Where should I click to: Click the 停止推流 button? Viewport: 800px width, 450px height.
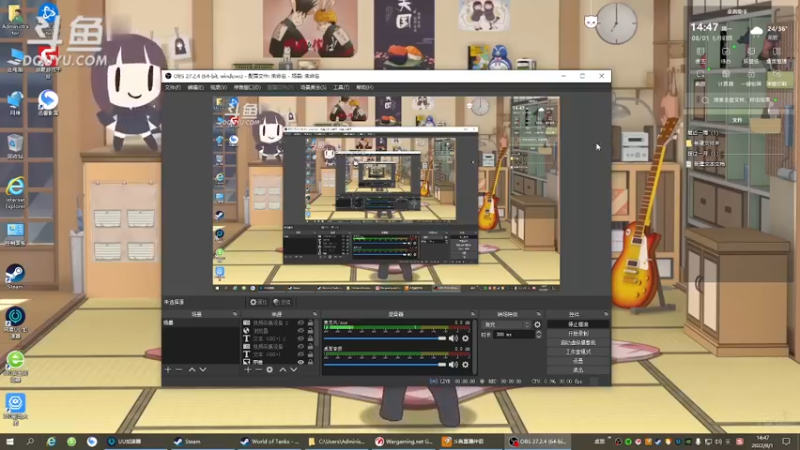[x=578, y=324]
